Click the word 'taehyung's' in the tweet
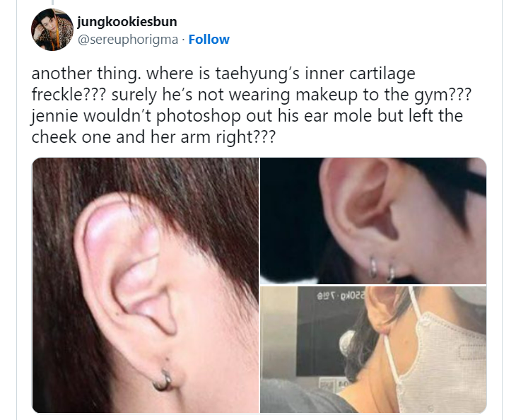 point(257,74)
